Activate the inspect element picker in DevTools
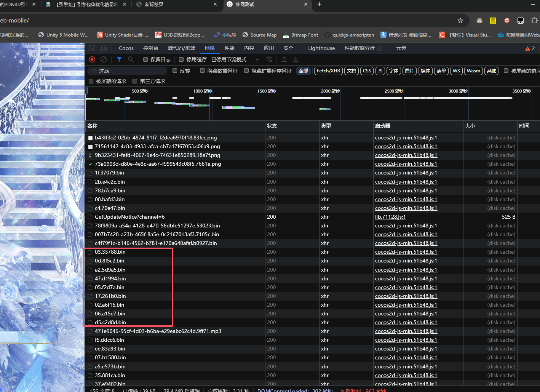Image resolution: width=540 pixels, height=392 pixels. point(92,48)
